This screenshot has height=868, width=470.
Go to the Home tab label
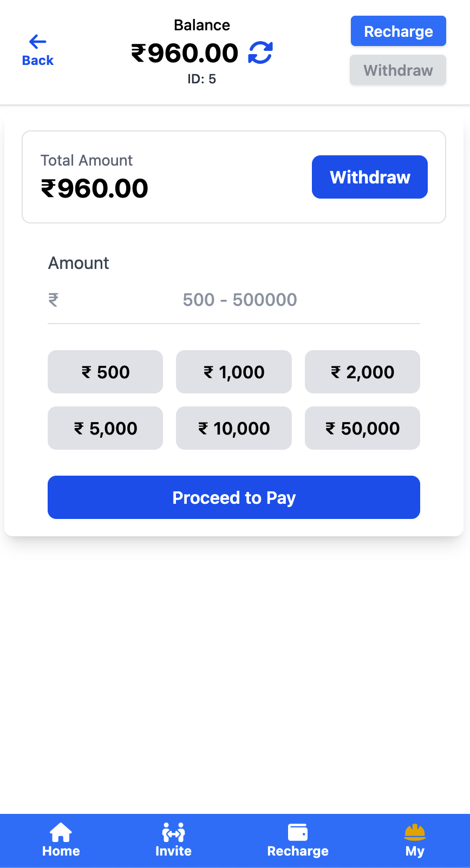pyautogui.click(x=61, y=851)
